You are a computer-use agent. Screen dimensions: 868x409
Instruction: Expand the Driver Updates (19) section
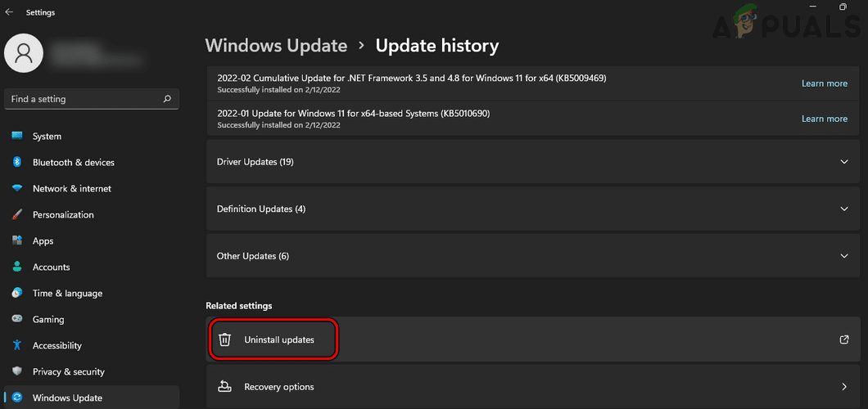click(844, 162)
